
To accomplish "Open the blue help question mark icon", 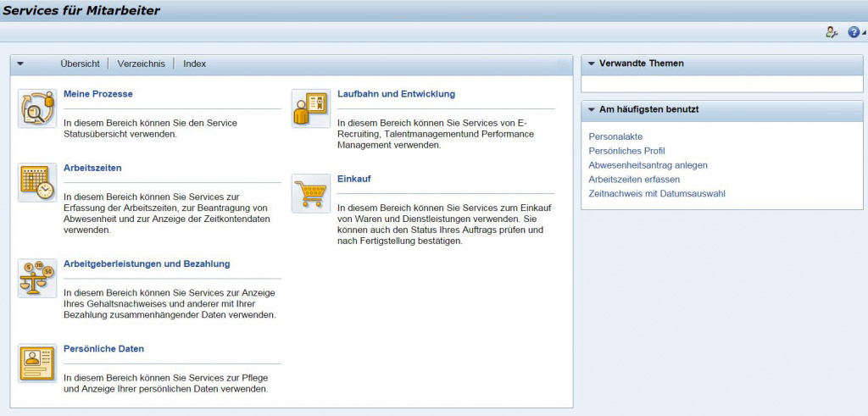I will (853, 32).
